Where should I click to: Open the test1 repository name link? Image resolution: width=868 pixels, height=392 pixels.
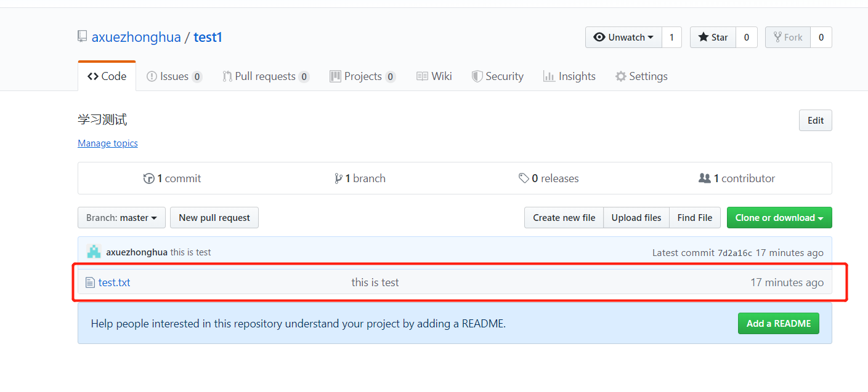(x=208, y=37)
